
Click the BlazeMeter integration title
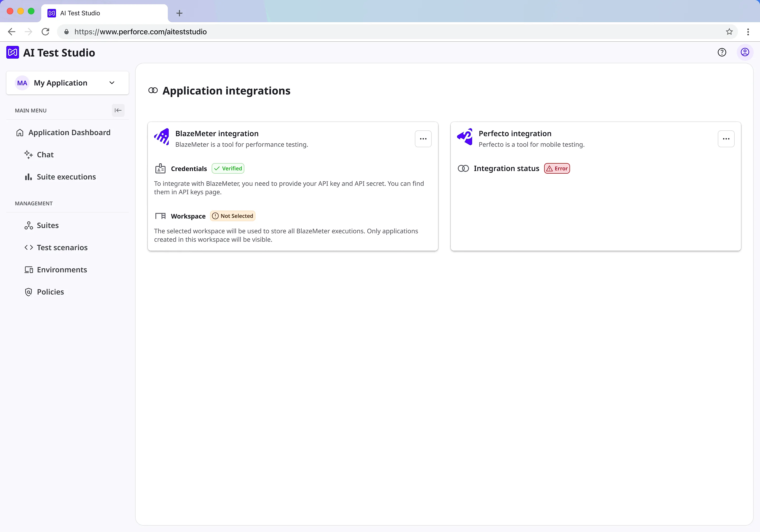(217, 134)
